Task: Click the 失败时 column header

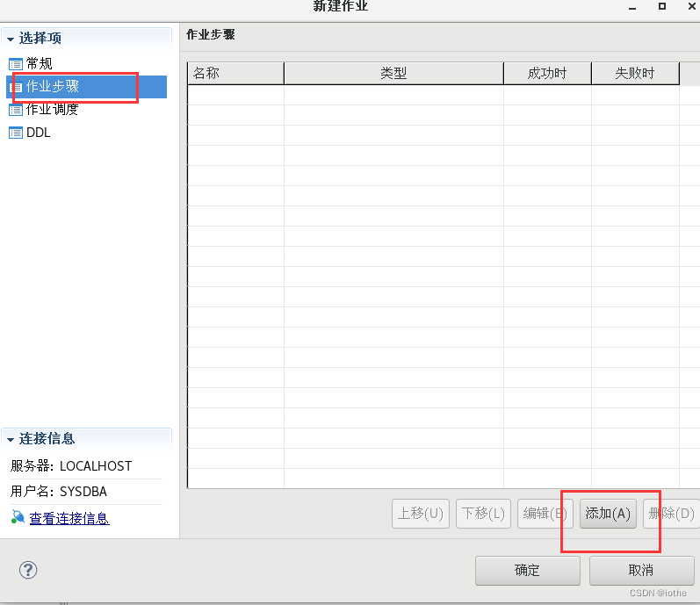Action: click(x=635, y=73)
